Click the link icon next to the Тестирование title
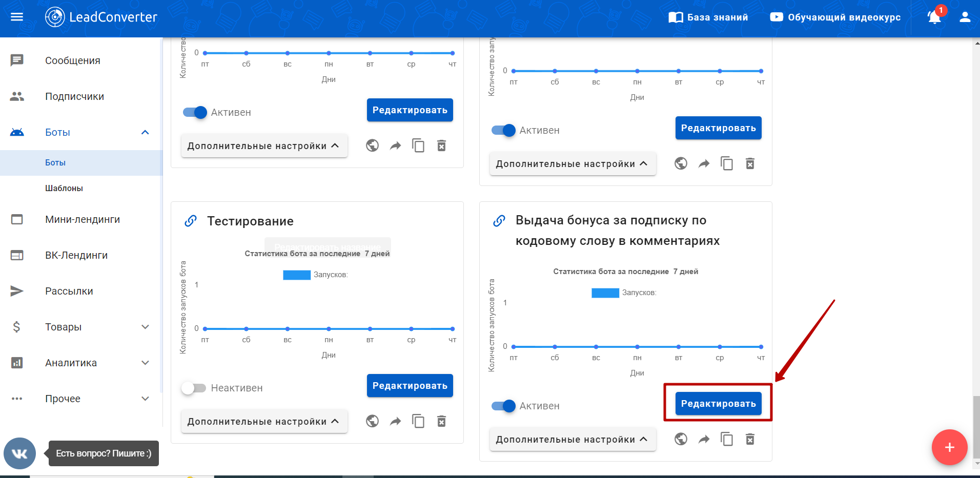980x478 pixels. coord(191,221)
